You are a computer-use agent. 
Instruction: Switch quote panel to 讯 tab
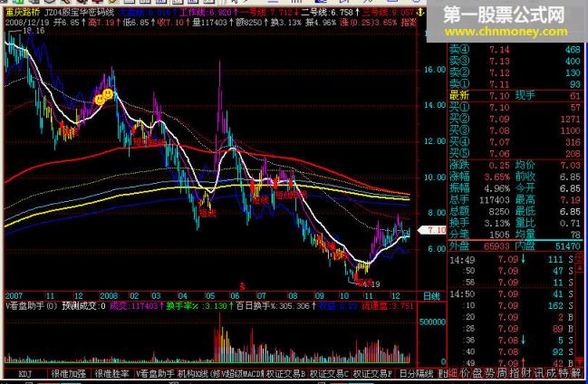(539, 373)
